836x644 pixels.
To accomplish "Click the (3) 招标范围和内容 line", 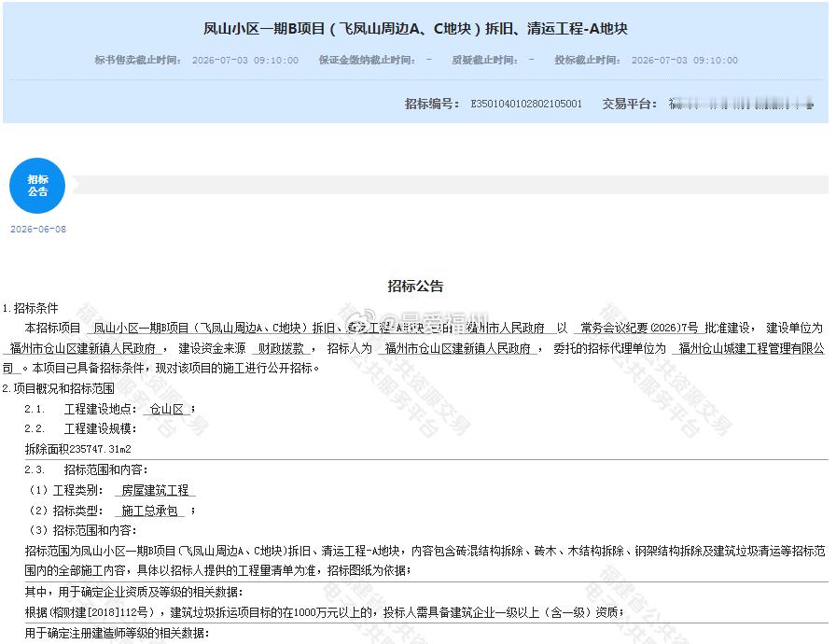I will 83,530.
